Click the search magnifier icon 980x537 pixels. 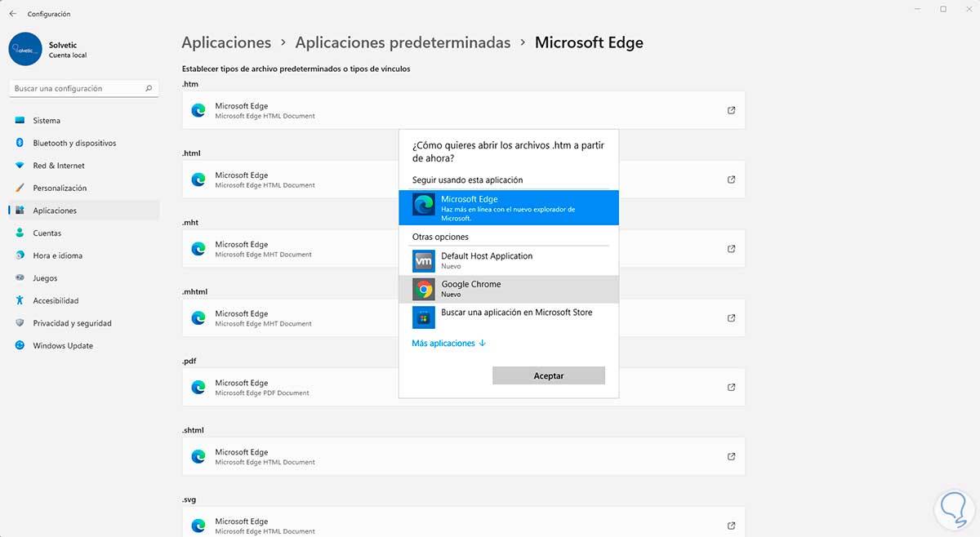(x=149, y=88)
